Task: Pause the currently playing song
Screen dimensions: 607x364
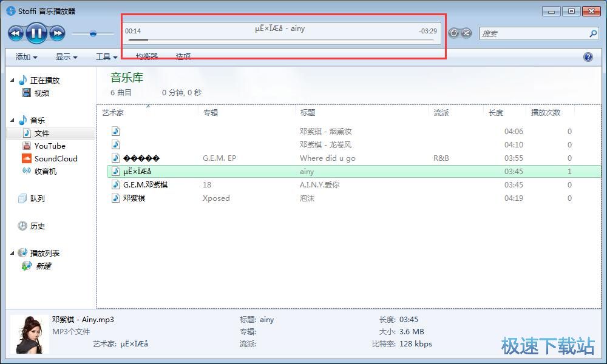Action: click(36, 33)
